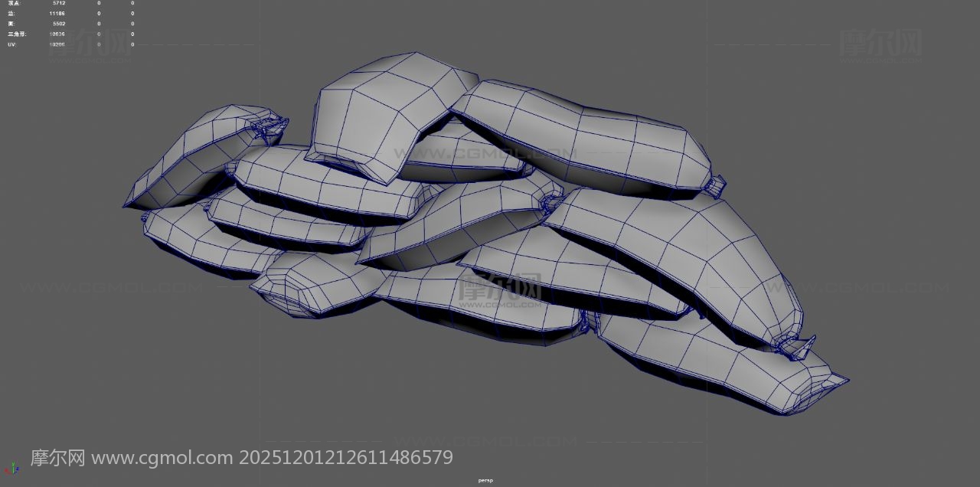This screenshot has height=487, width=980.
Task: Click the edge count value 11186
Action: pyautogui.click(x=57, y=13)
